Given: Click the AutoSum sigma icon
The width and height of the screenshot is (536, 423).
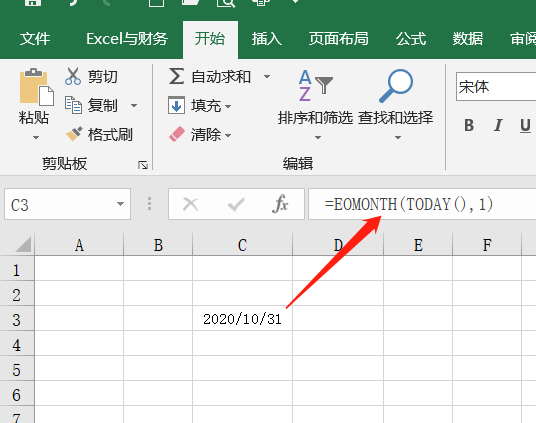Looking at the screenshot, I should coord(176,76).
